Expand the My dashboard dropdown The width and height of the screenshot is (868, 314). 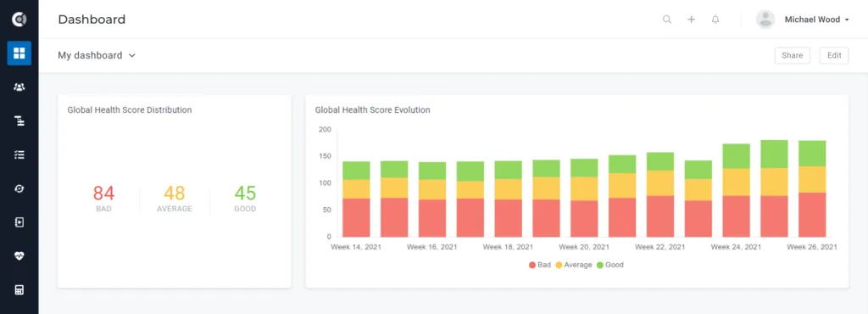[x=97, y=55]
